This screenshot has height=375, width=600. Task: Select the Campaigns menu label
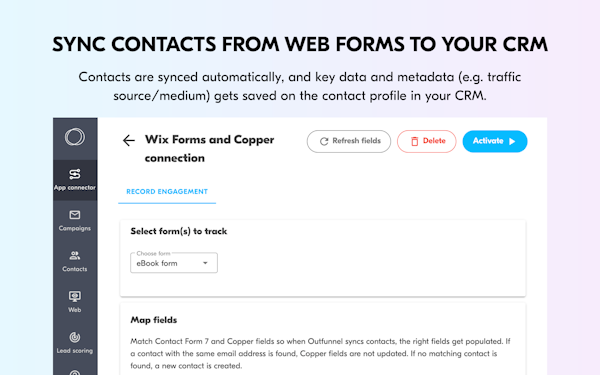click(75, 228)
